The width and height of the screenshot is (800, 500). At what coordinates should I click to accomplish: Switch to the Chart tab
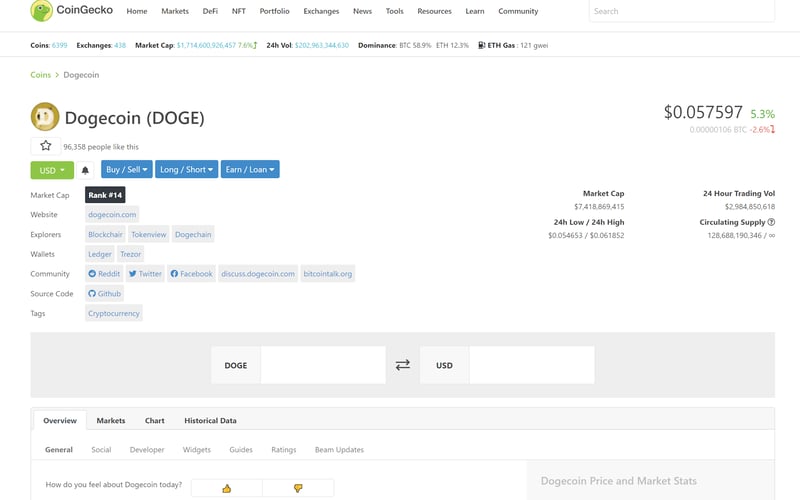155,420
